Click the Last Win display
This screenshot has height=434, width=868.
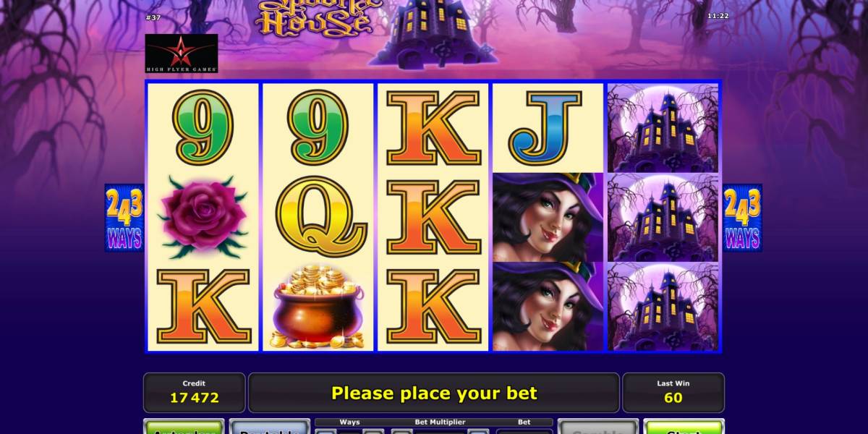pyautogui.click(x=673, y=392)
